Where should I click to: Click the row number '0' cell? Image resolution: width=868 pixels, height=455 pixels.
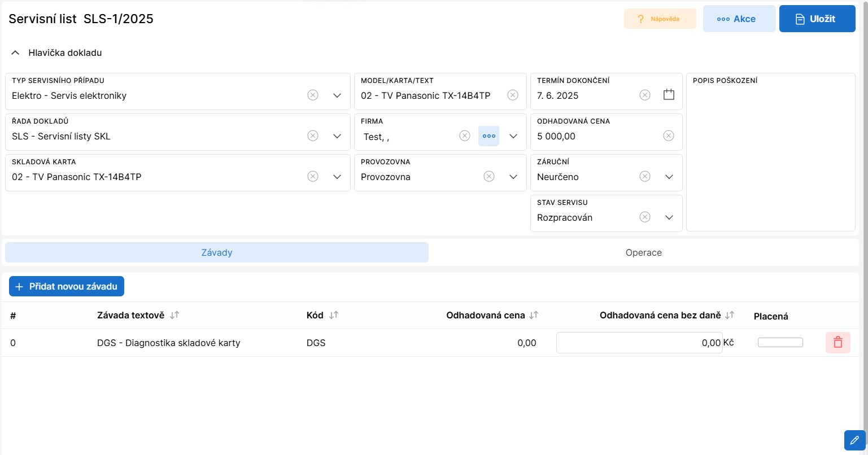[x=13, y=343]
